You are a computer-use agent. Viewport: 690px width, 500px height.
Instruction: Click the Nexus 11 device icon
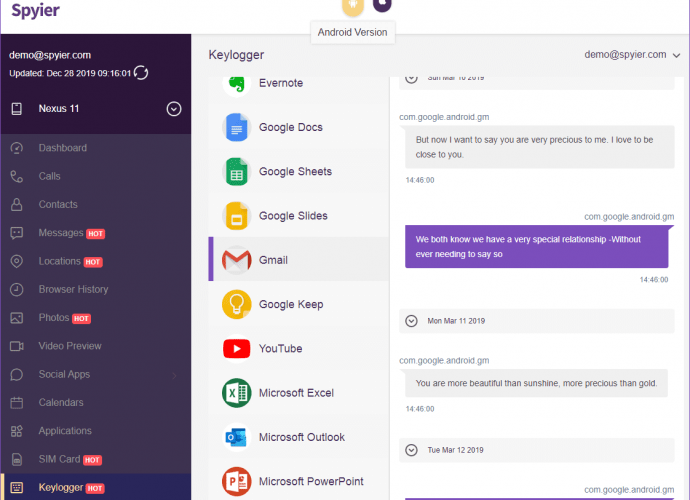pos(17,109)
